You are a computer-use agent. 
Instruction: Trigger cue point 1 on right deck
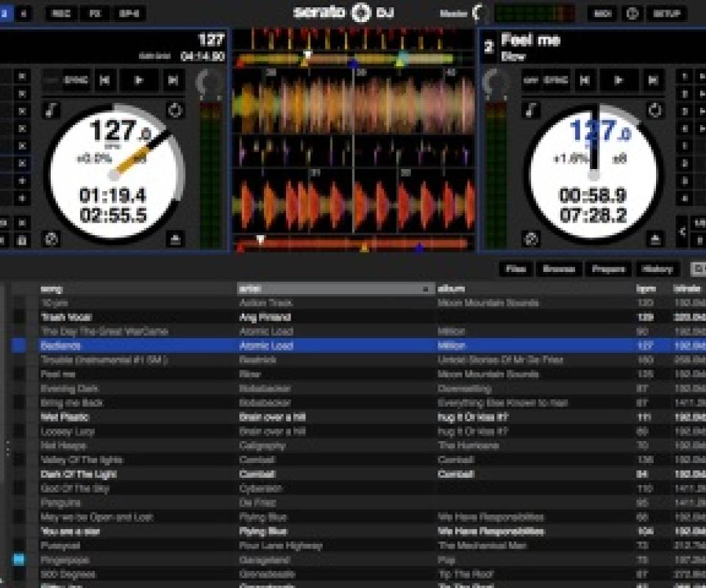(684, 76)
